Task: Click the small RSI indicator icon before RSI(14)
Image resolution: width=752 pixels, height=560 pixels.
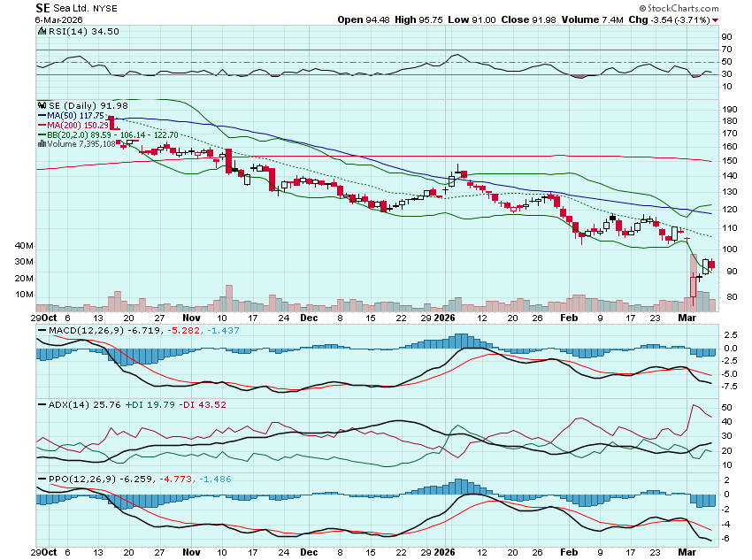Action: [x=42, y=31]
